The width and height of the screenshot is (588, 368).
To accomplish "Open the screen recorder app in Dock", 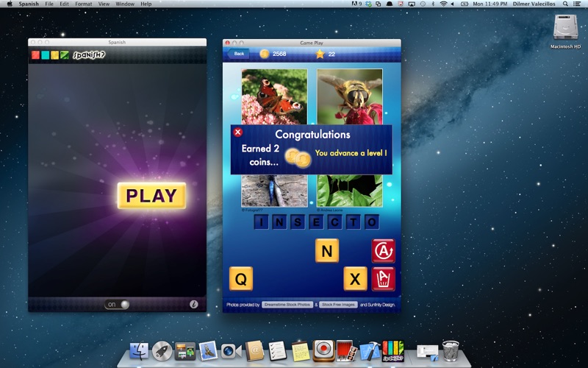I will point(323,351).
